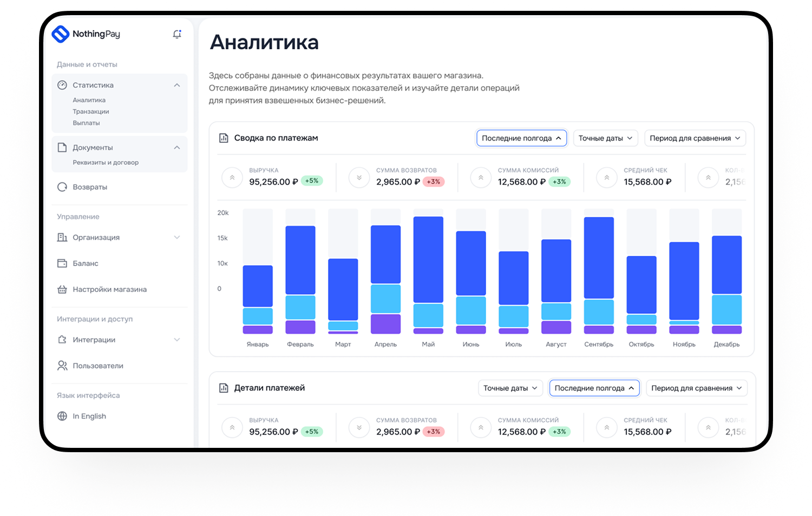Open Возвраты via its circular arrow icon
812x516 pixels.
pyautogui.click(x=63, y=187)
